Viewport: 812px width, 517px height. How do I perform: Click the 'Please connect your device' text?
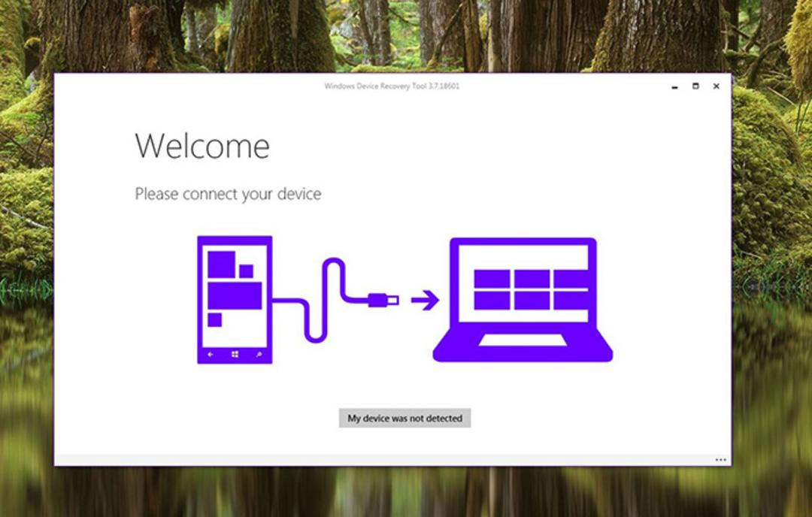click(228, 194)
